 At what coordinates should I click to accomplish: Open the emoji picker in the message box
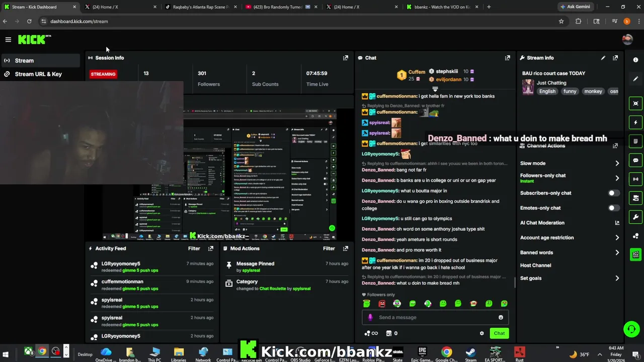tap(501, 317)
